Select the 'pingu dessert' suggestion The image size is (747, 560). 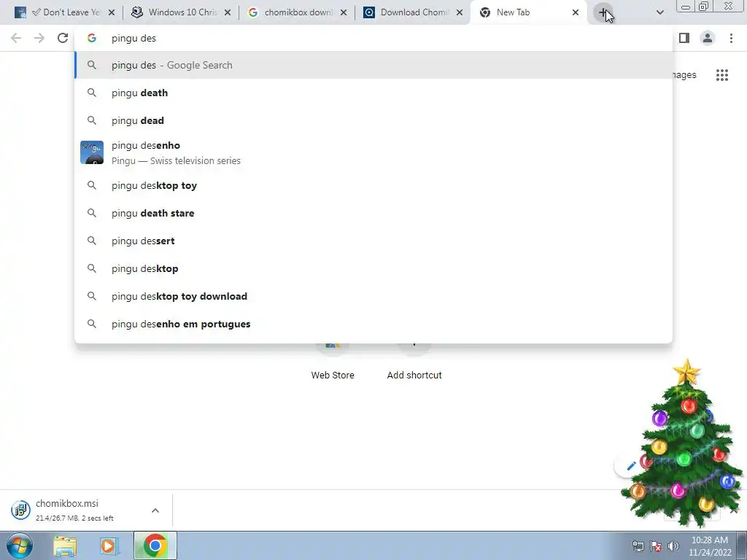(x=373, y=241)
